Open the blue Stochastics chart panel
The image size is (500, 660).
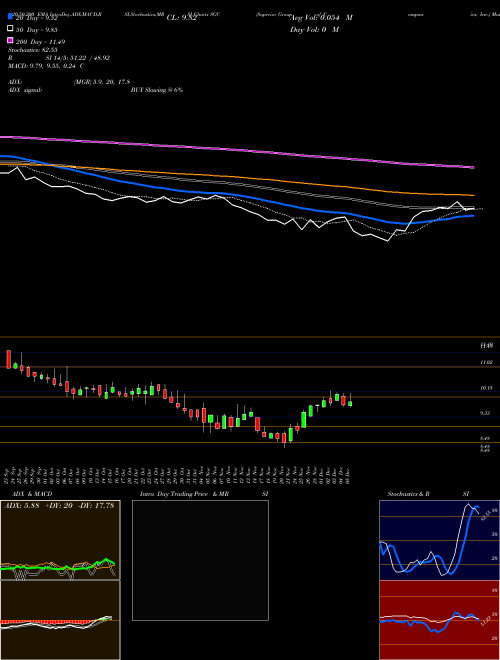coord(439,540)
